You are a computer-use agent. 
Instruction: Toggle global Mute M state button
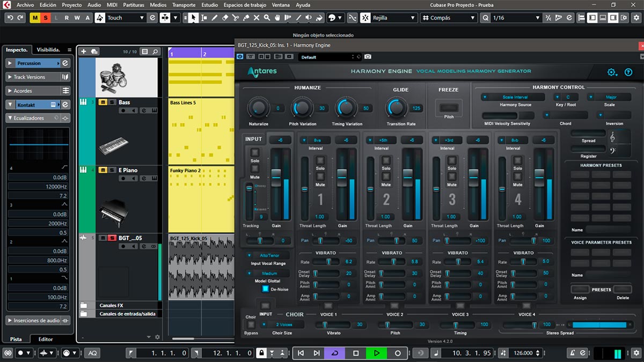(35, 18)
